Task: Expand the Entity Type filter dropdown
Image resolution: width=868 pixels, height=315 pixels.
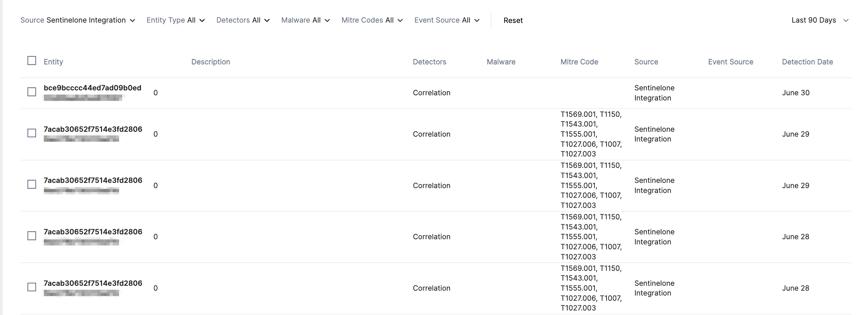Action: pos(175,20)
